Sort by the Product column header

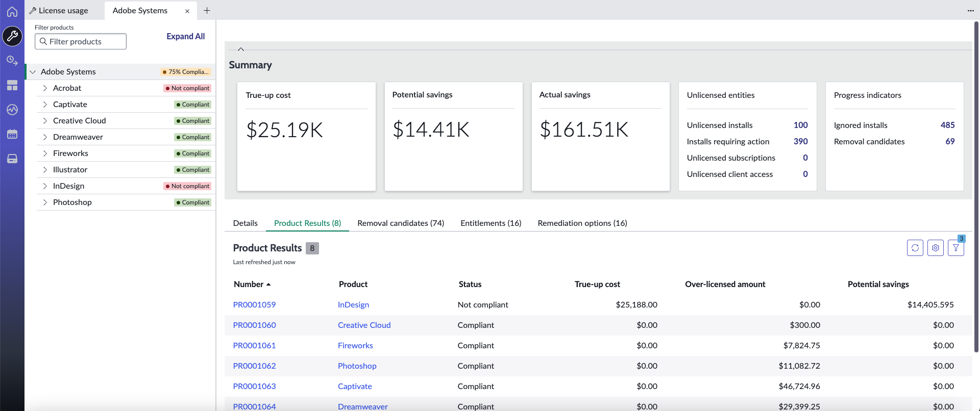click(x=353, y=284)
